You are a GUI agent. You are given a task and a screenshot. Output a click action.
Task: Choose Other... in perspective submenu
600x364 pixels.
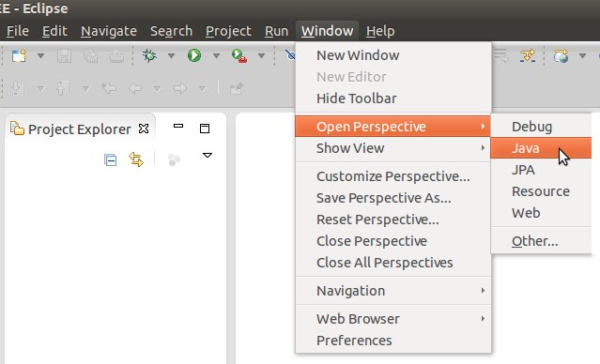(x=541, y=241)
